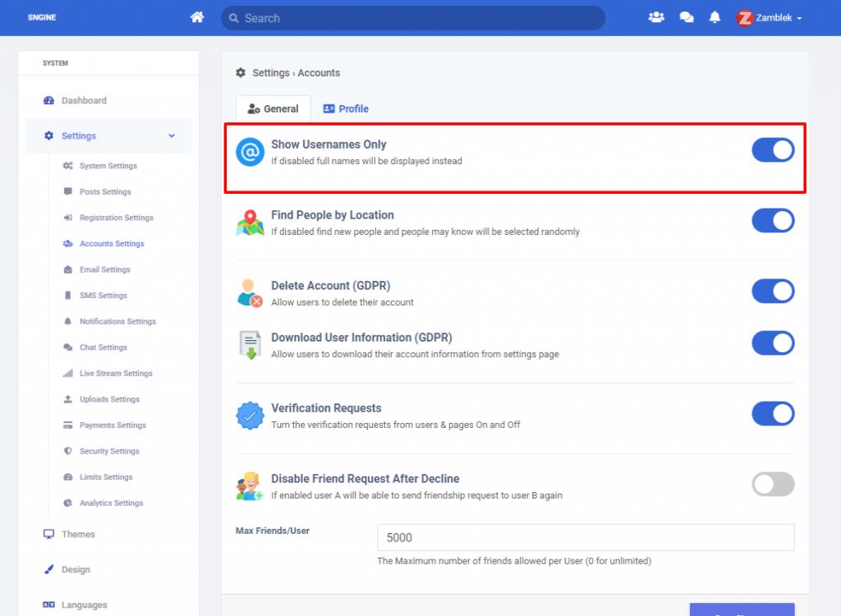The width and height of the screenshot is (841, 616).
Task: Click the Search input field
Action: [413, 18]
